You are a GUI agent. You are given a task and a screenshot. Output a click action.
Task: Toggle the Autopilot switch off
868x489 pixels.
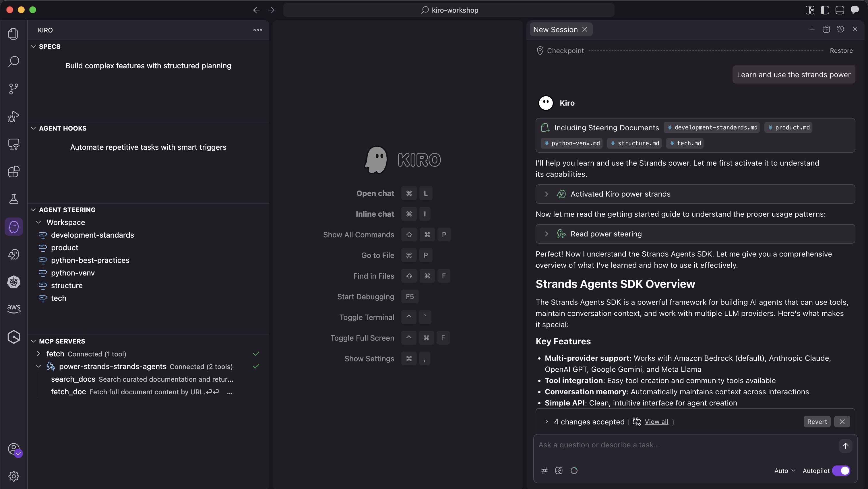coord(841,470)
